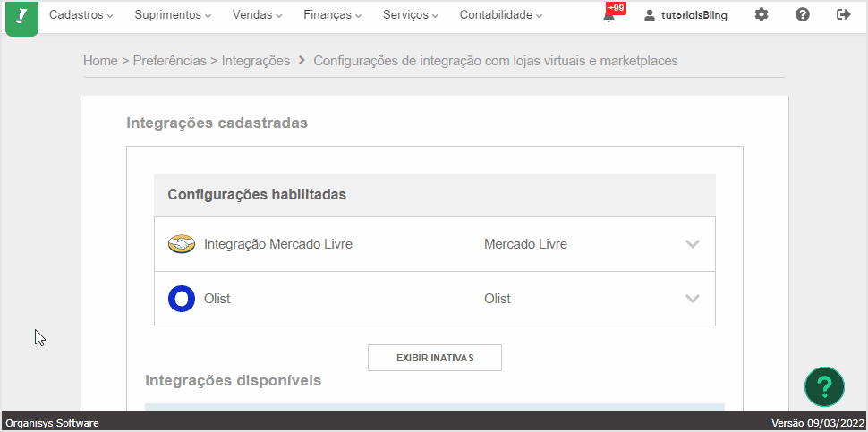Open the Suprimentos menu

pyautogui.click(x=173, y=15)
